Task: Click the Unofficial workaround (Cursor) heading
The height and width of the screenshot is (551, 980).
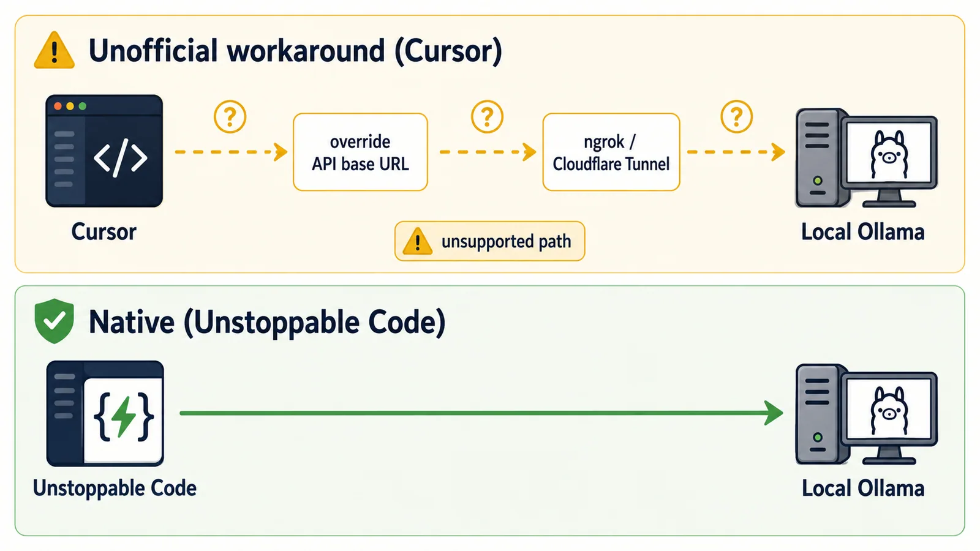Action: pyautogui.click(x=295, y=51)
